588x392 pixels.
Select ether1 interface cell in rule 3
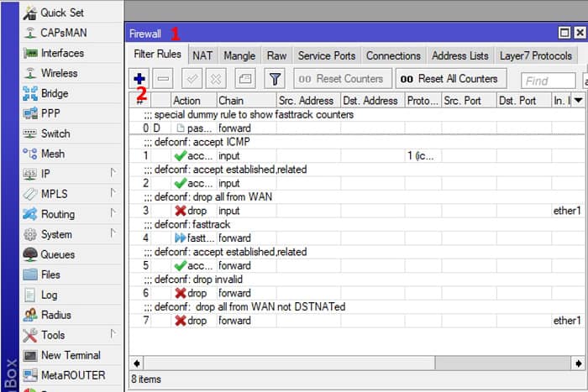tap(567, 211)
